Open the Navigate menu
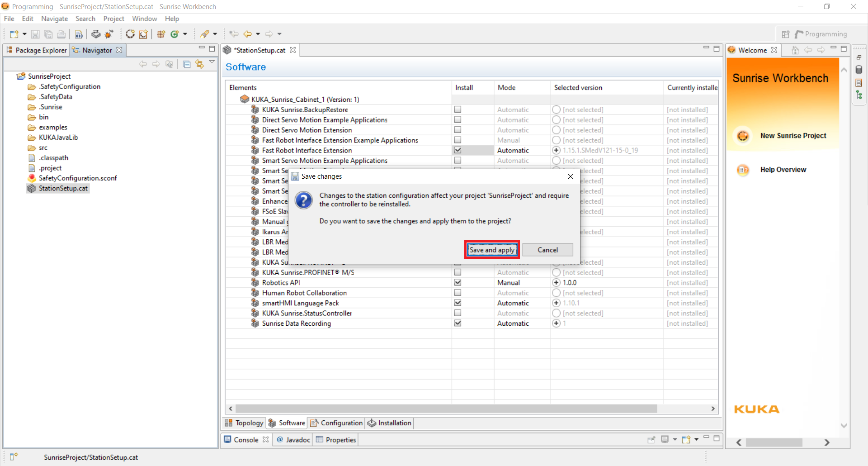Image resolution: width=868 pixels, height=466 pixels. [54, 19]
